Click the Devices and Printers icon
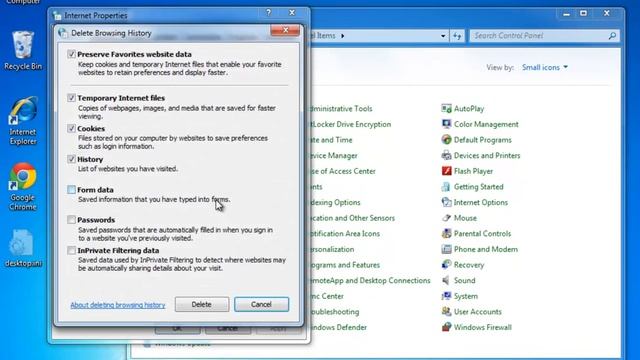Screen dimensions: 640x360 [446, 156]
